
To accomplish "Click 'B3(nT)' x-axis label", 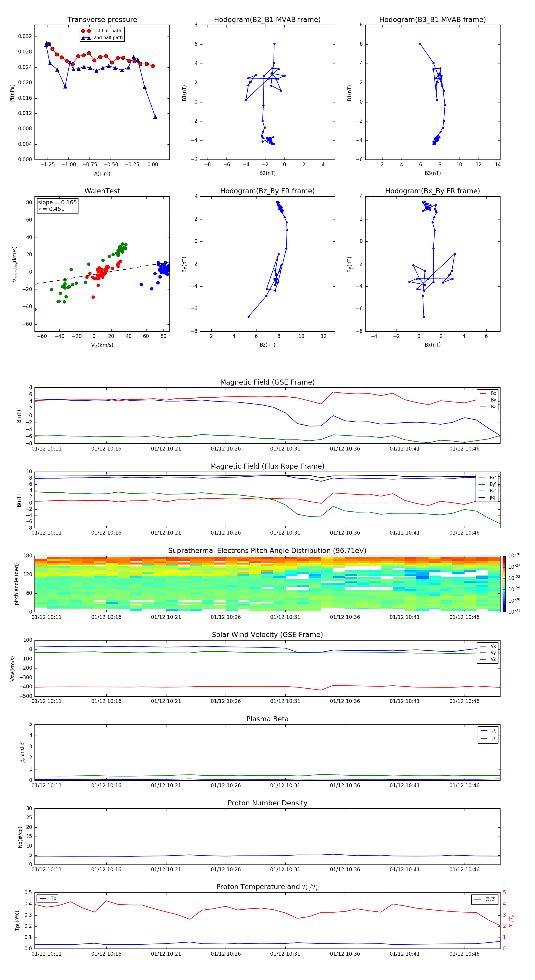I will click(x=432, y=173).
